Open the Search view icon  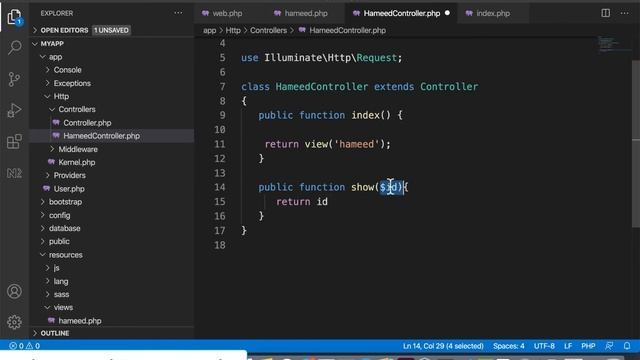pos(14,47)
